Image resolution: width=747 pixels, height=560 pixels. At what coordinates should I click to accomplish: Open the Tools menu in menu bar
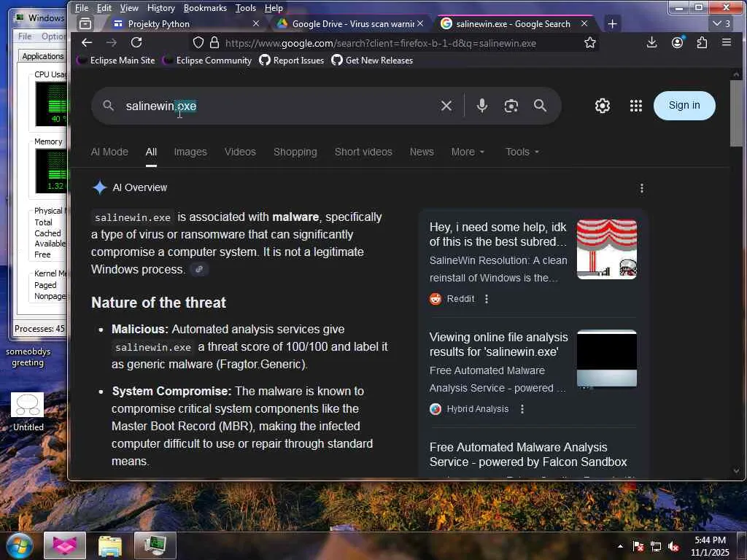click(246, 7)
